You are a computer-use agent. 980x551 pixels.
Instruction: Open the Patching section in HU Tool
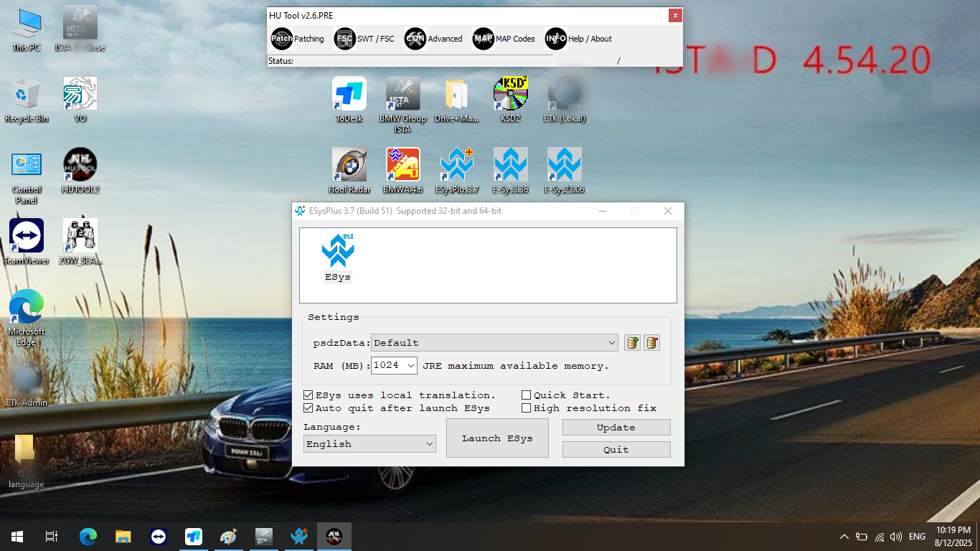(297, 39)
